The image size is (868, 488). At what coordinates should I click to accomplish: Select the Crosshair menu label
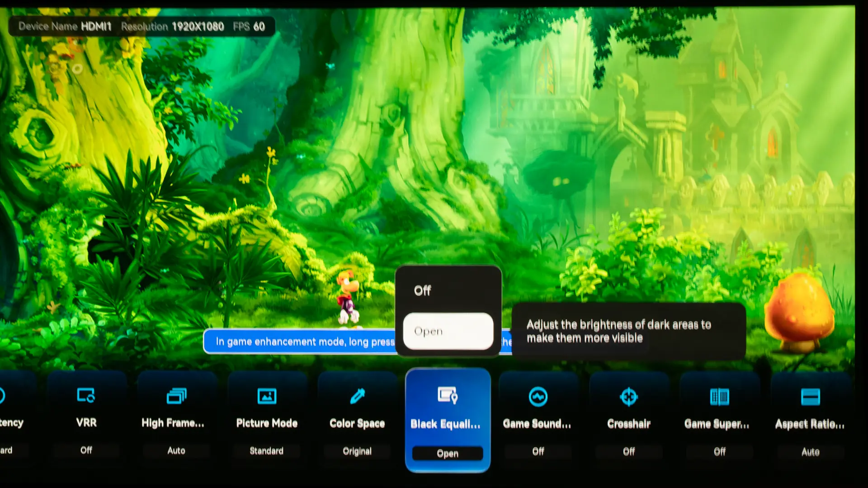[x=629, y=424]
